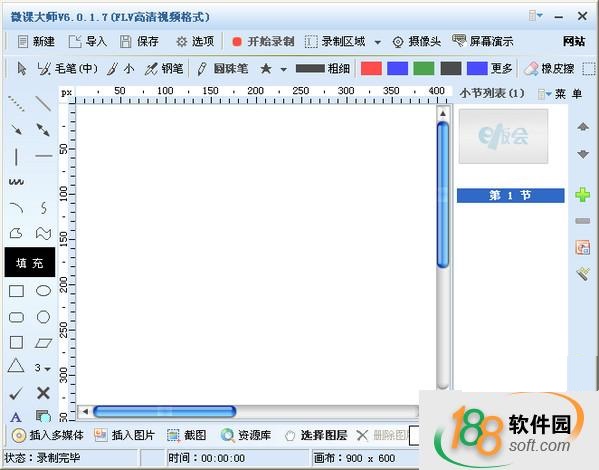Image resolution: width=599 pixels, height=470 pixels.
Task: Click the 导入 (Import) button
Action: [87, 41]
